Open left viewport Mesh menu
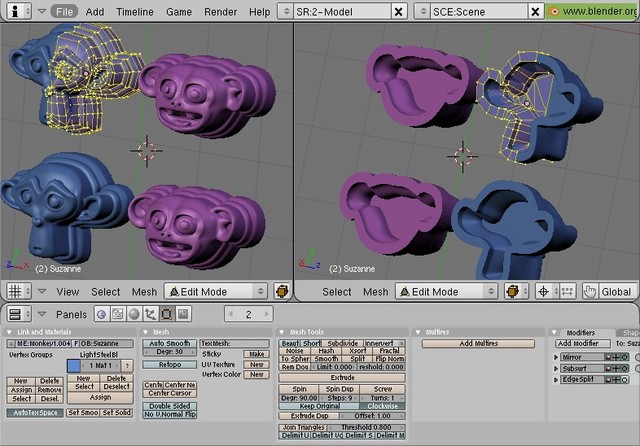This screenshot has height=446, width=640. tap(144, 292)
